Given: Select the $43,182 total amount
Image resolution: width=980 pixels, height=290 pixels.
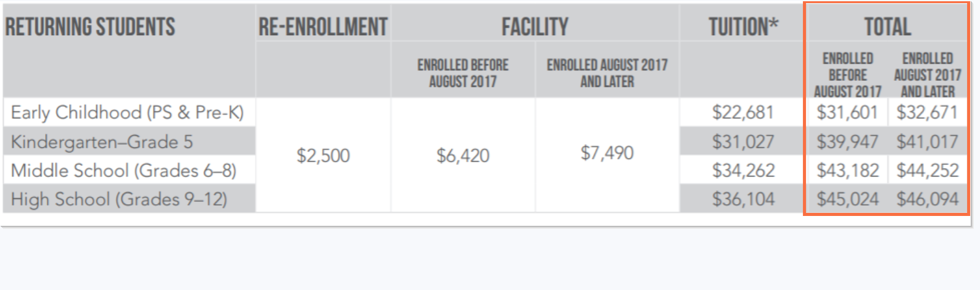Looking at the screenshot, I should pyautogui.click(x=847, y=170).
